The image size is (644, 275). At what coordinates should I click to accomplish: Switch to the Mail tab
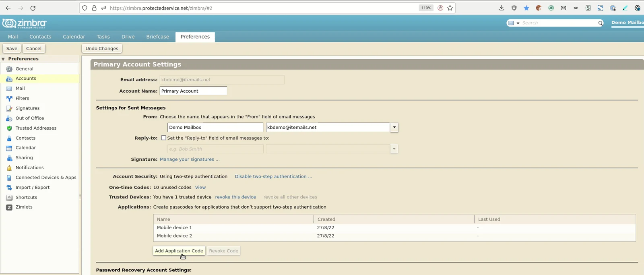[x=13, y=37]
